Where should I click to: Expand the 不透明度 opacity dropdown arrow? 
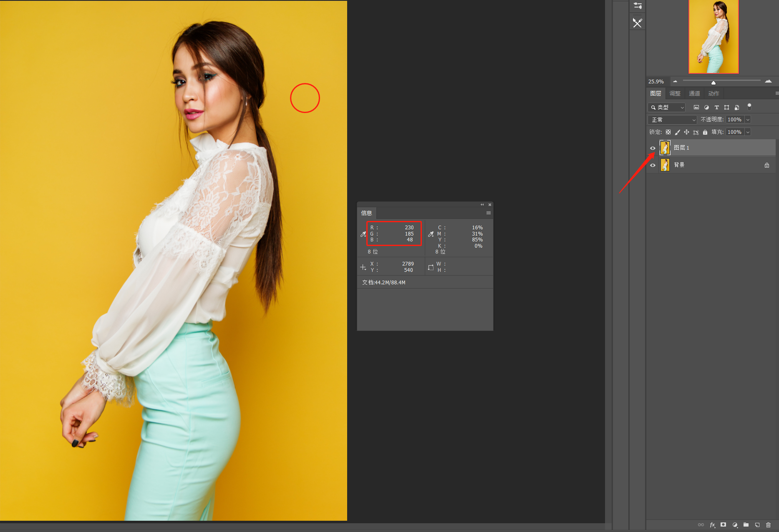(x=748, y=120)
